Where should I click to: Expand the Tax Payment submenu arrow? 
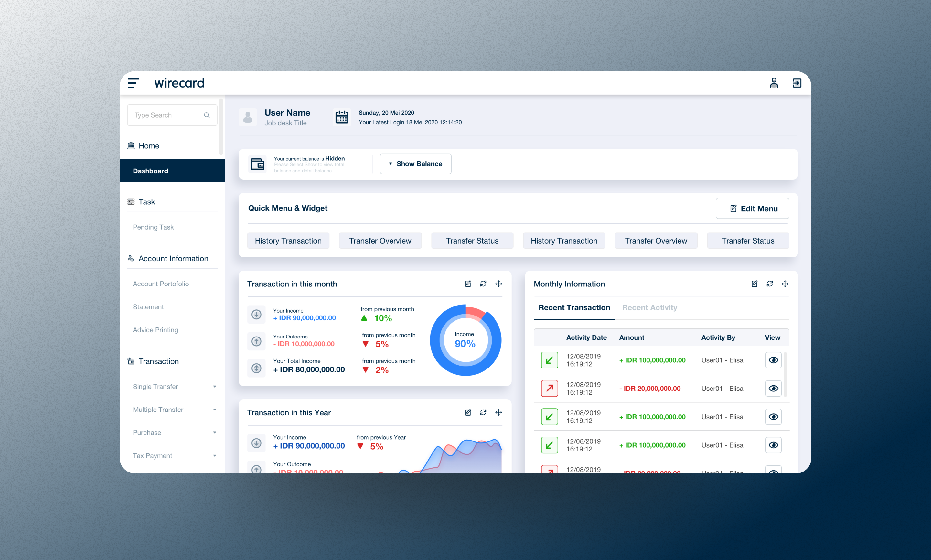(214, 455)
